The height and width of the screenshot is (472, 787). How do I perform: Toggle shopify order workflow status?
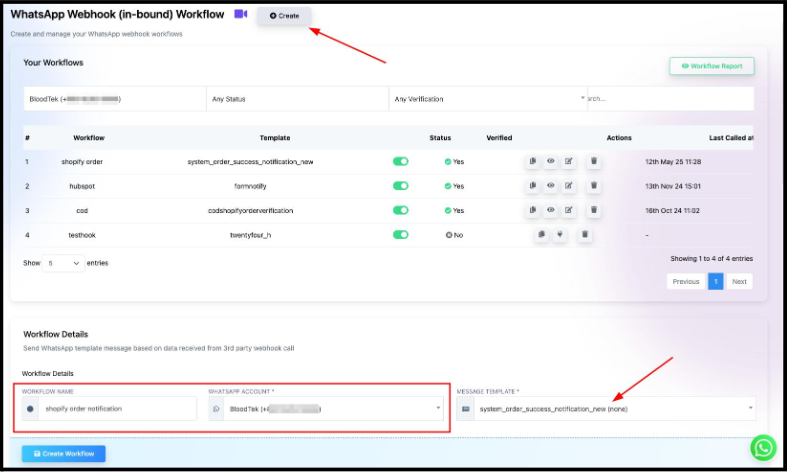click(401, 161)
